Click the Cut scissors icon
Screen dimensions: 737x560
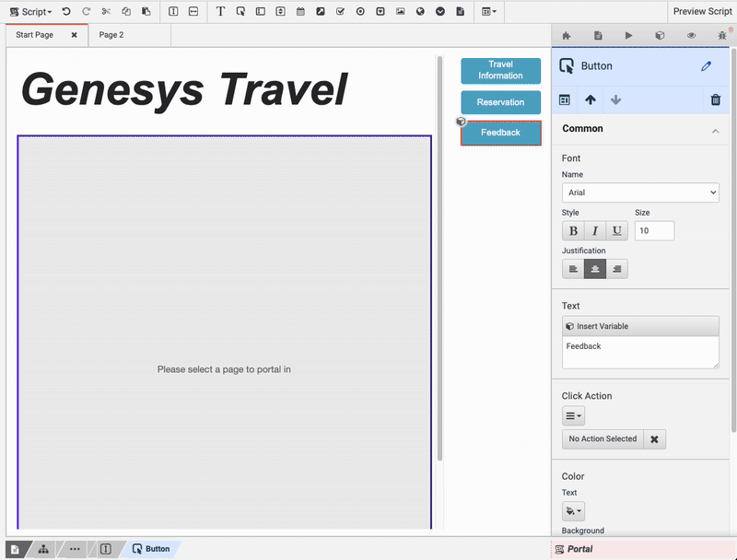click(x=106, y=11)
